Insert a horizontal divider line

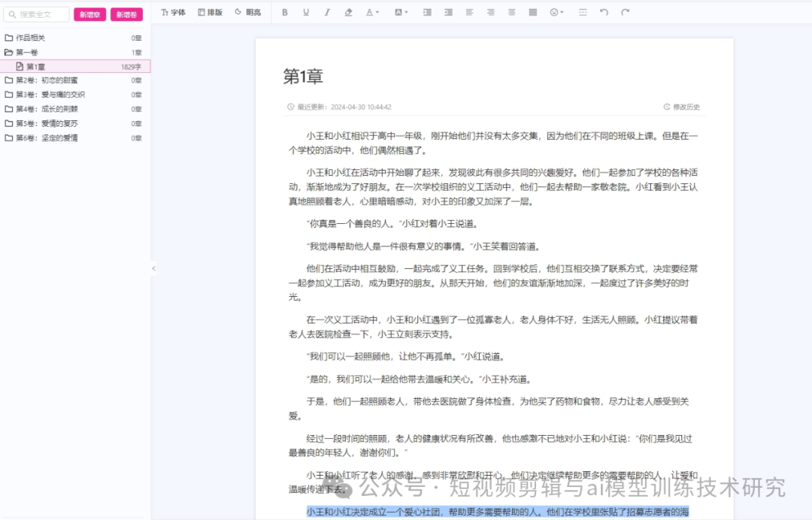[x=583, y=13]
